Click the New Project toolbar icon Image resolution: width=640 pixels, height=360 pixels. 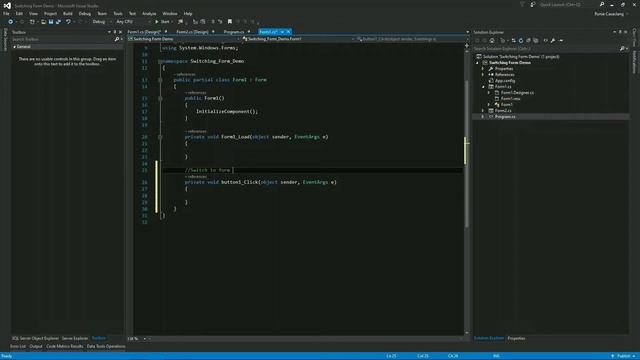[x=32, y=22]
